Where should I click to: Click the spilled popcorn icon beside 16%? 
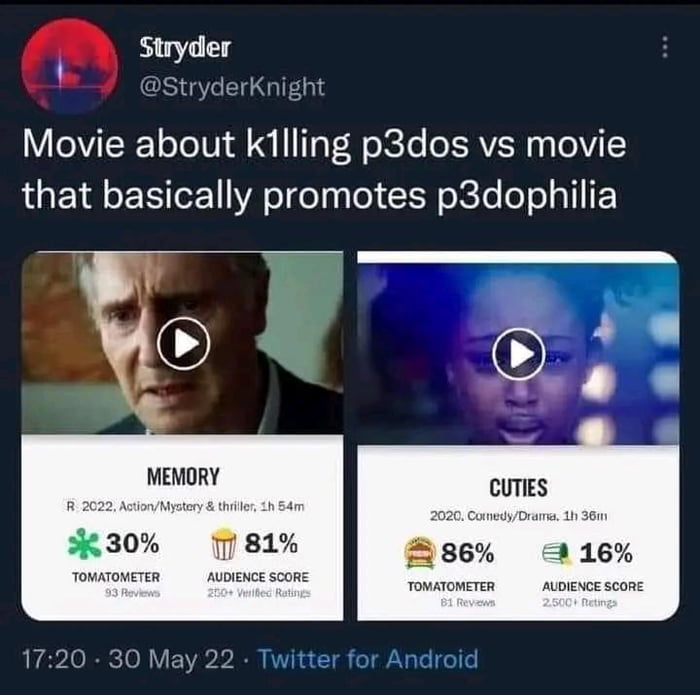coord(558,555)
